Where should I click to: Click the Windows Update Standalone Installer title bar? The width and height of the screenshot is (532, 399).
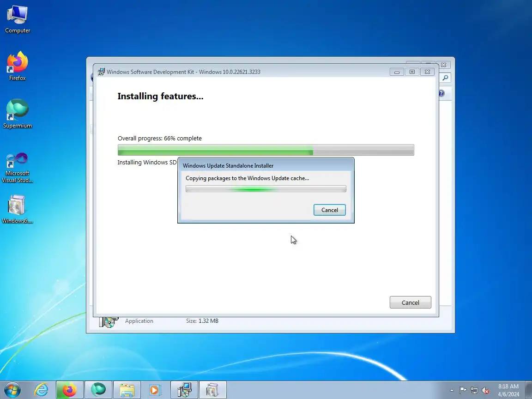(x=266, y=166)
